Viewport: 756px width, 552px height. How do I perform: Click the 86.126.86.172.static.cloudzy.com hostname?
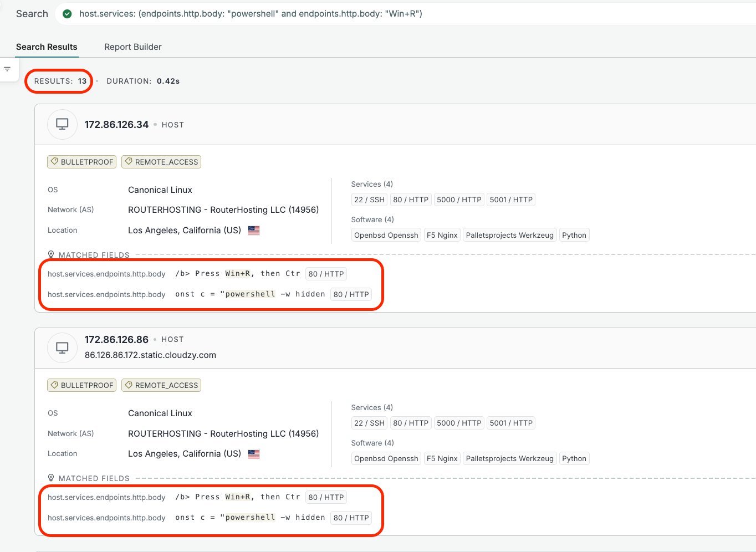coord(150,355)
